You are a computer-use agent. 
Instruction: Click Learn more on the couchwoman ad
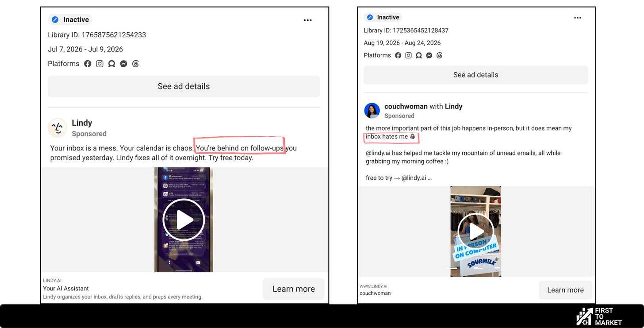coord(565,290)
